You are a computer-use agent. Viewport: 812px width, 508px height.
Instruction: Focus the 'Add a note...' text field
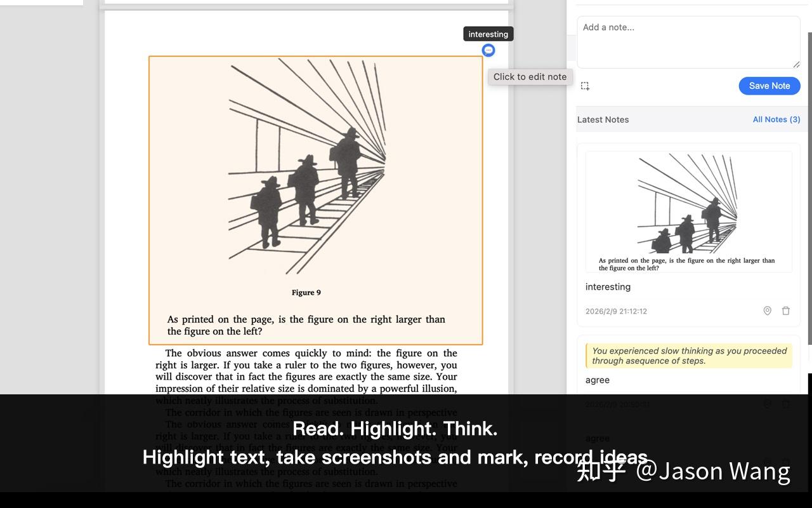pyautogui.click(x=688, y=42)
